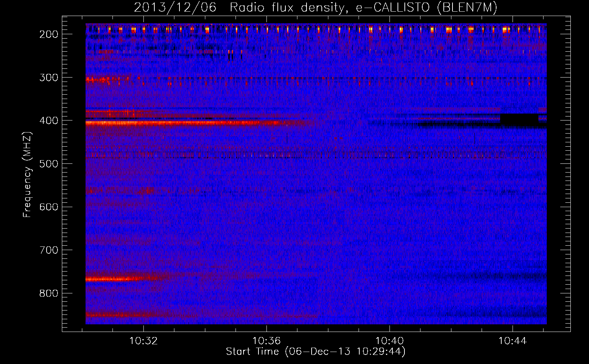Click the 10:32 time tick label

pyautogui.click(x=143, y=341)
